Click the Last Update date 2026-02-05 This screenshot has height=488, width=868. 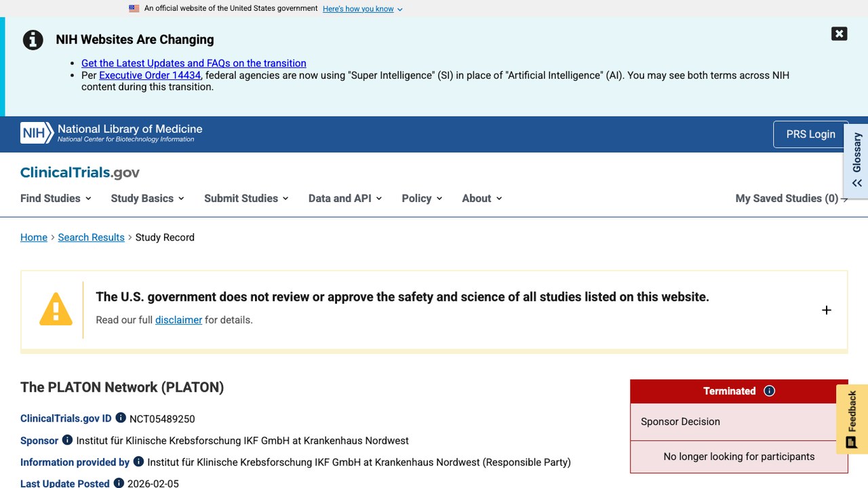(153, 483)
